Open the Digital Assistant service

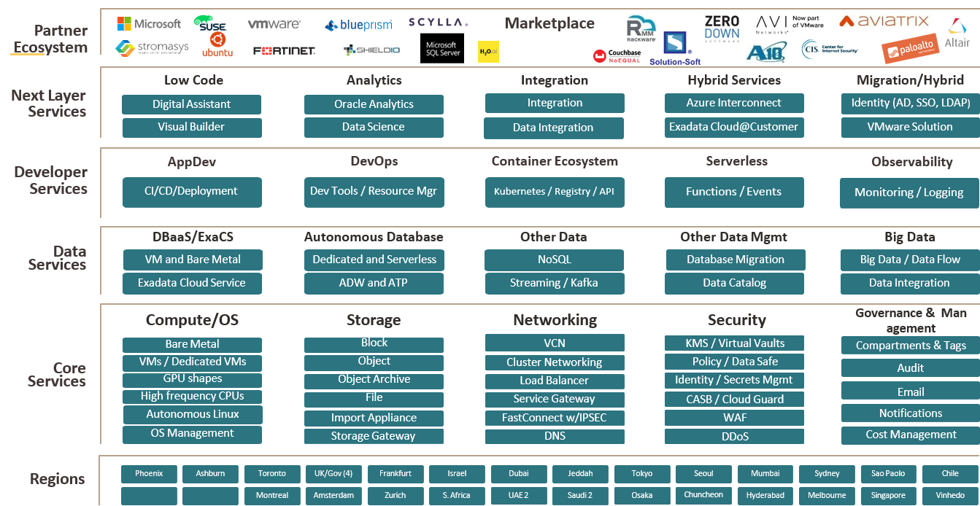[191, 104]
